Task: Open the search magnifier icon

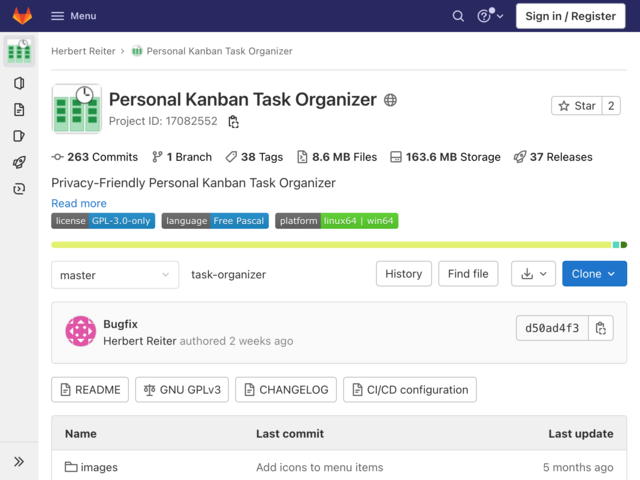Action: [458, 16]
